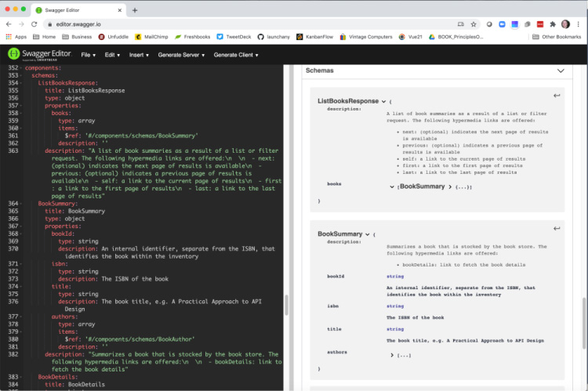Expand the nested BookSummary model under books
The width and height of the screenshot is (588, 391).
coord(450,186)
